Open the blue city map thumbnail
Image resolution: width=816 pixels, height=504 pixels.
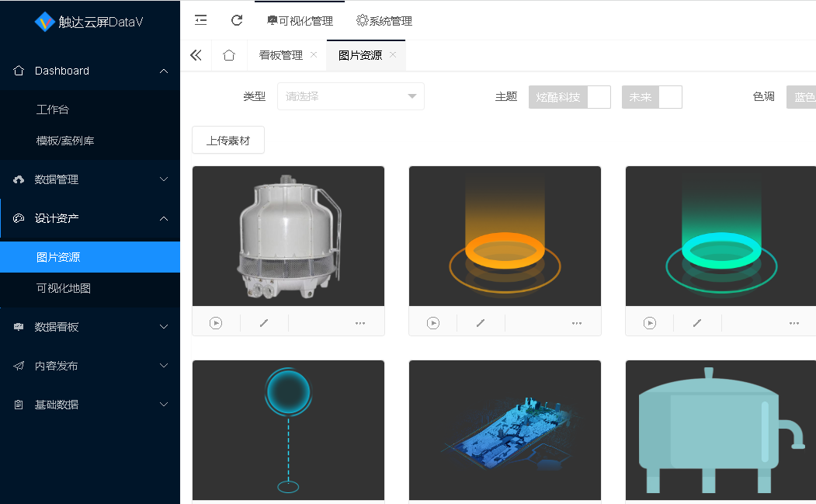pos(505,430)
